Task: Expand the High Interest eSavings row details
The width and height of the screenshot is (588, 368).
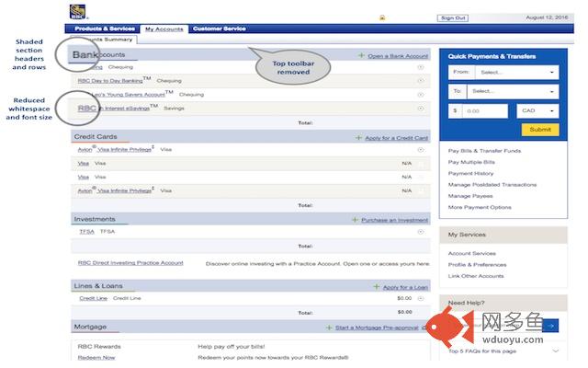Action: [421, 109]
